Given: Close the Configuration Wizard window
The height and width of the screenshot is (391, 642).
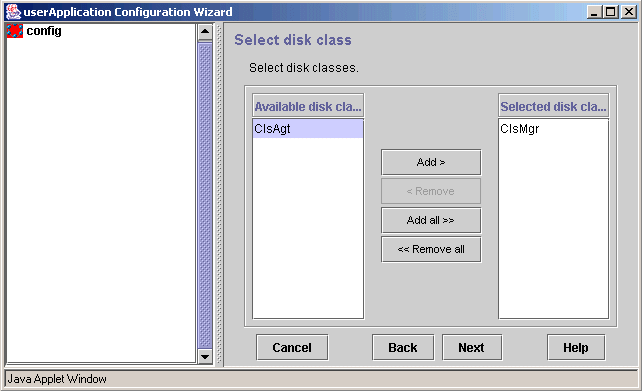Looking at the screenshot, I should click(628, 12).
